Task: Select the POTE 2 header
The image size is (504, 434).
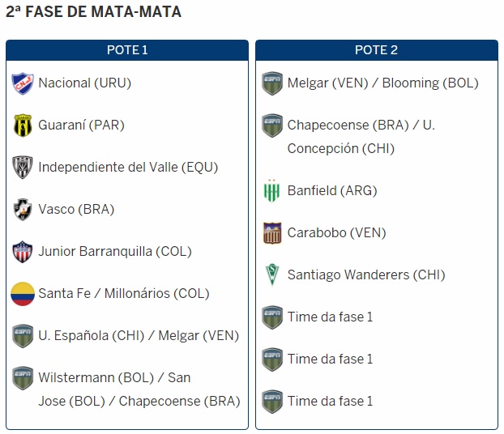Action: [x=376, y=50]
